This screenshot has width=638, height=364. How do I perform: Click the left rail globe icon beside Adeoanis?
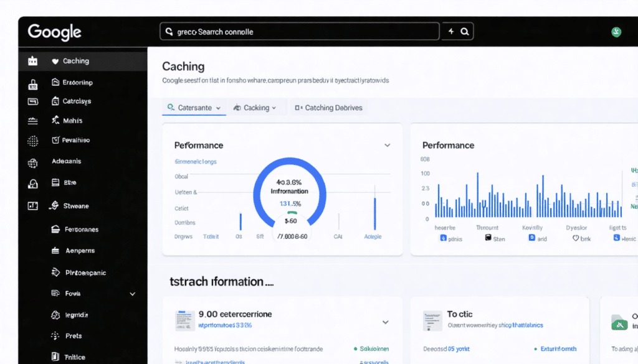(x=33, y=163)
